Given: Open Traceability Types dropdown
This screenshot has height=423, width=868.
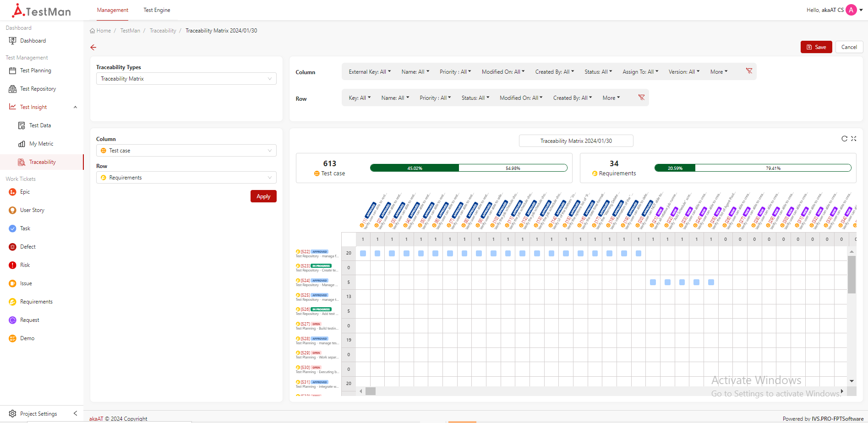Looking at the screenshot, I should tap(186, 79).
